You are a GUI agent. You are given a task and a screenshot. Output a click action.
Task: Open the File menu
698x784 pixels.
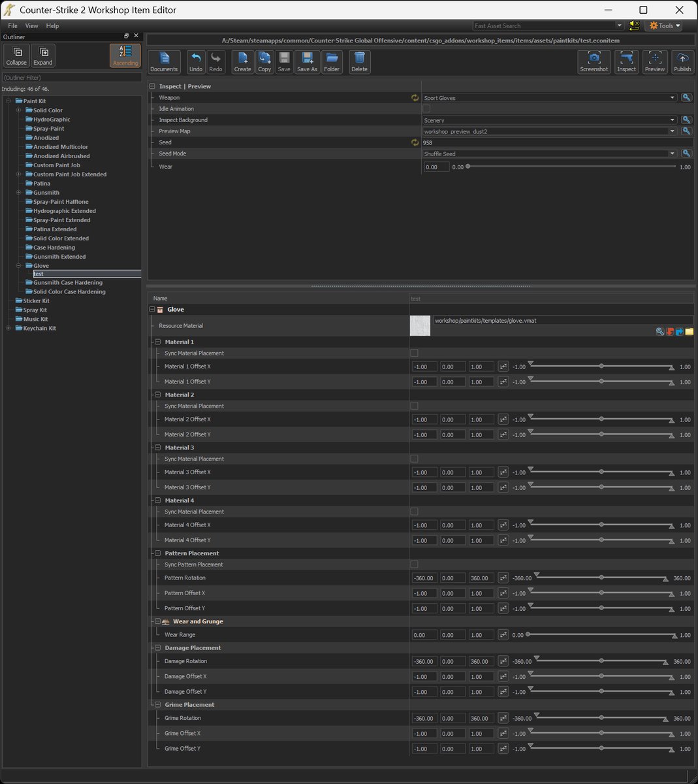(x=12, y=25)
